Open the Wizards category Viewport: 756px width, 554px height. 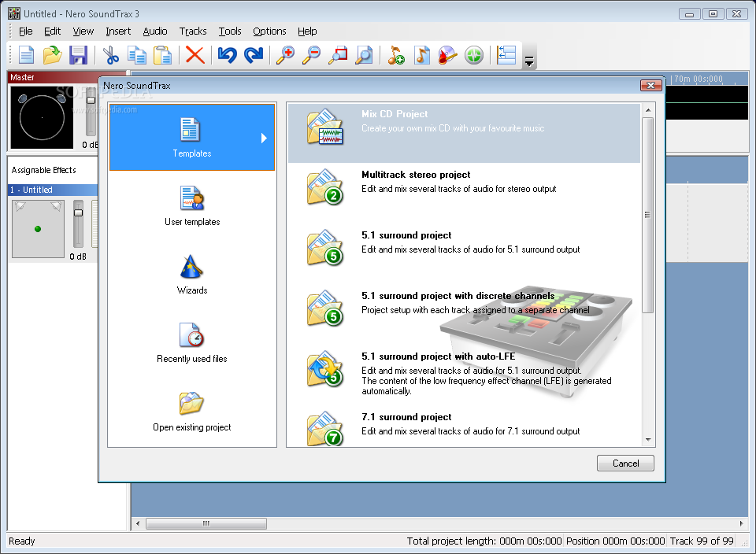pos(192,275)
